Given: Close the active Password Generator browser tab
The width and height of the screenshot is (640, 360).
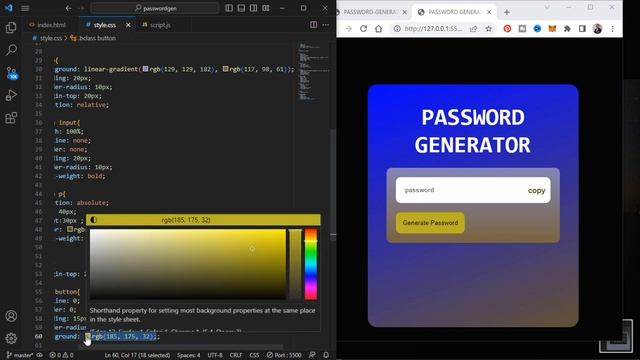Looking at the screenshot, I should pyautogui.click(x=489, y=12).
